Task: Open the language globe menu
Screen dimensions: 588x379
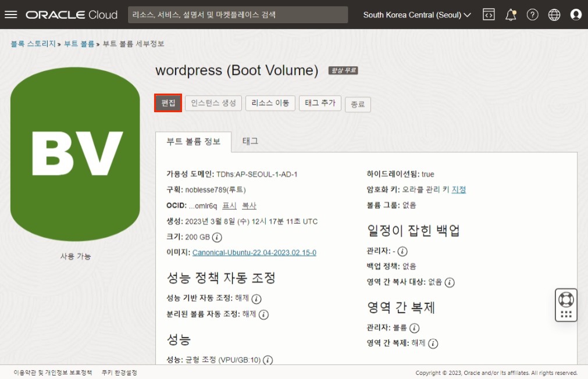Action: coord(554,15)
